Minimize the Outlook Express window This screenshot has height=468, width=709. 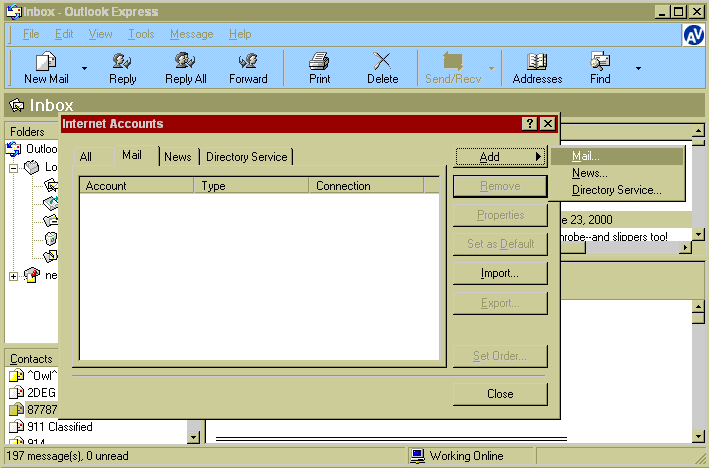tap(662, 12)
